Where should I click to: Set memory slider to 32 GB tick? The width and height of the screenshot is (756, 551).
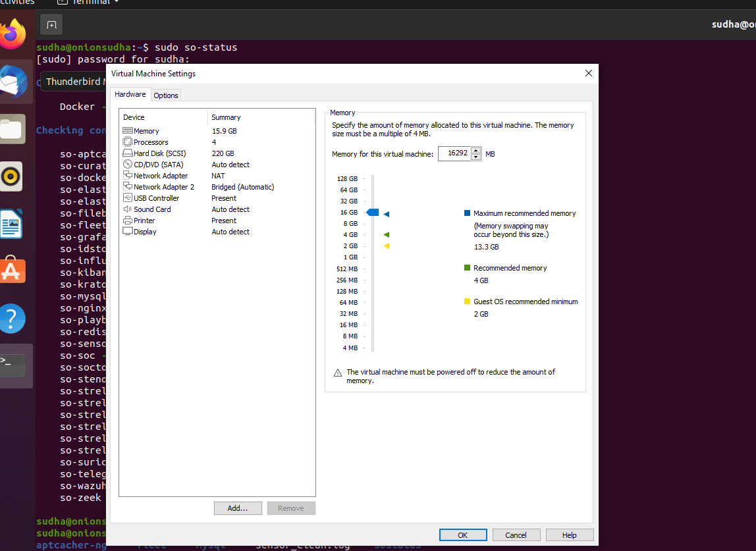point(373,201)
